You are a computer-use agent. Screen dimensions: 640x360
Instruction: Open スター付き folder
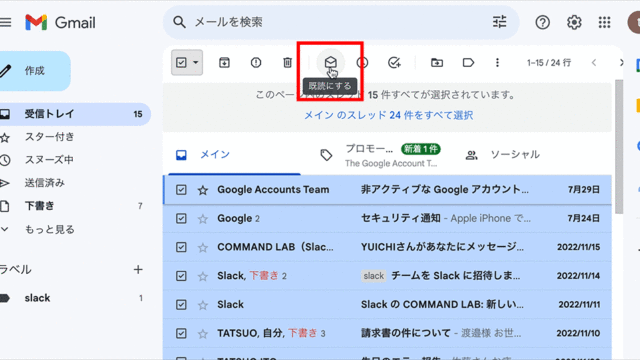click(x=49, y=137)
